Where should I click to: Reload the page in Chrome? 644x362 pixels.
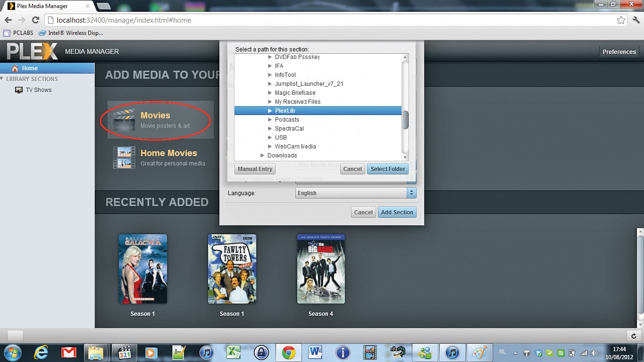click(35, 20)
